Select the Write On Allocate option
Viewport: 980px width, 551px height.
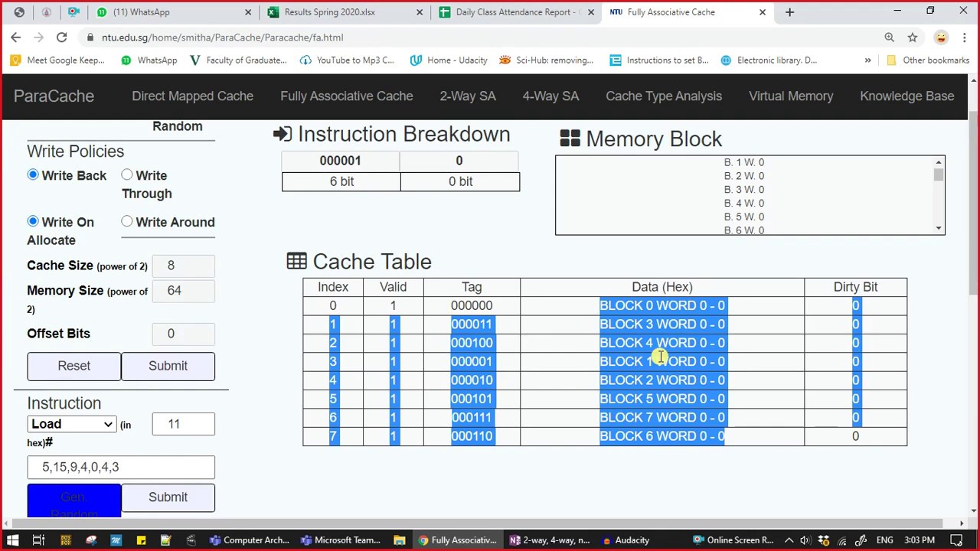tap(33, 221)
